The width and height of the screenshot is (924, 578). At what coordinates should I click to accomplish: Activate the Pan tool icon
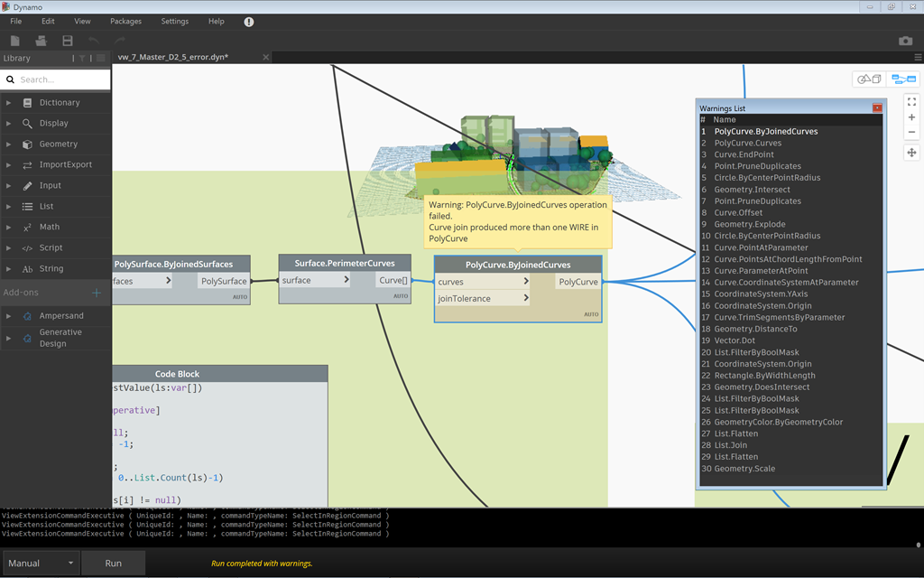(911, 153)
